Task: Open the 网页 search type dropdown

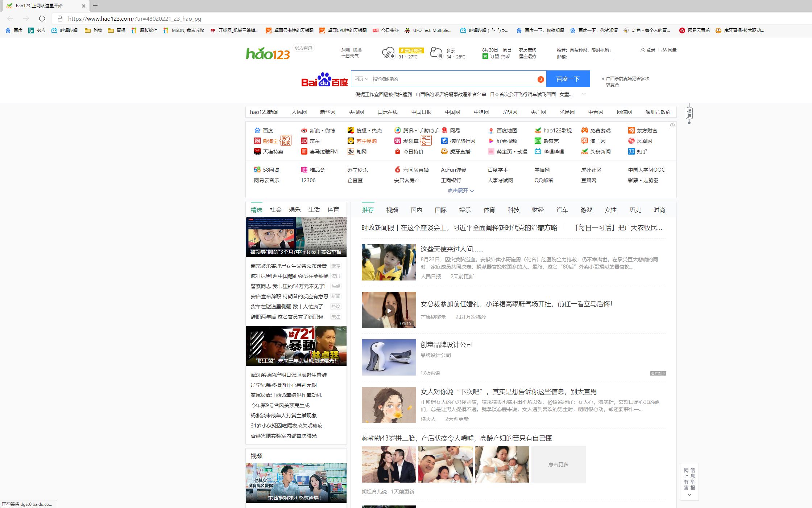Action: click(x=361, y=79)
